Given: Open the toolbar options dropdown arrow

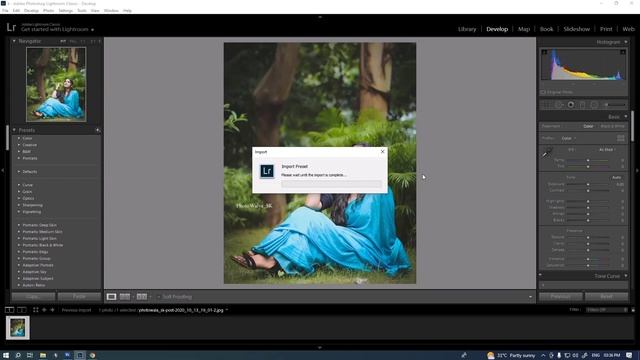Looking at the screenshot, I should 530,297.
